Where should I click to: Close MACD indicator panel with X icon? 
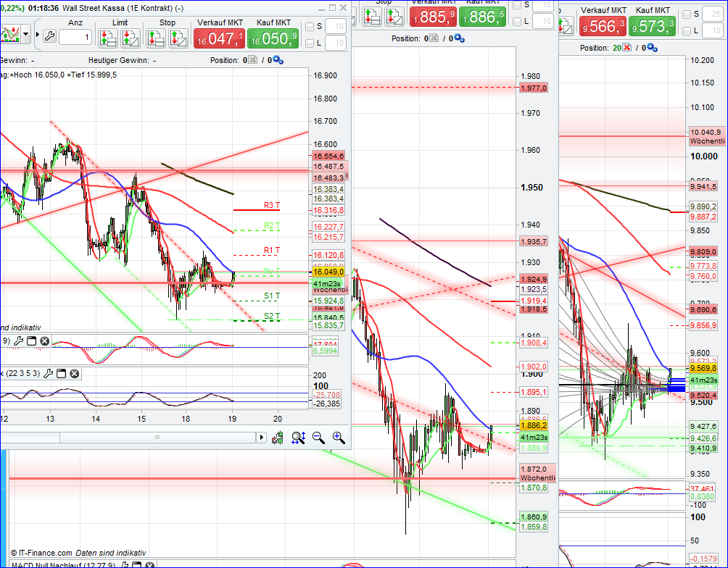pos(44,341)
